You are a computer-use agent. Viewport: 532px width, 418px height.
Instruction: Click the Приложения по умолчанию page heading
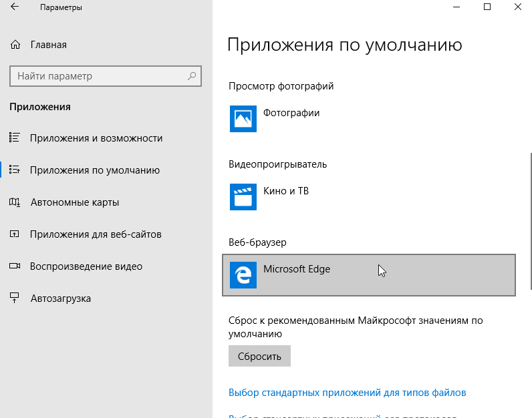345,45
